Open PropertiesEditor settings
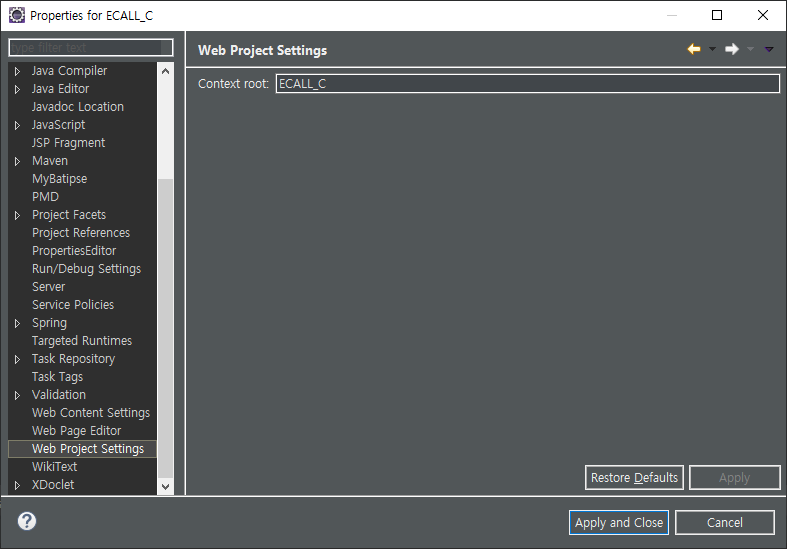The width and height of the screenshot is (787, 549). tap(74, 251)
